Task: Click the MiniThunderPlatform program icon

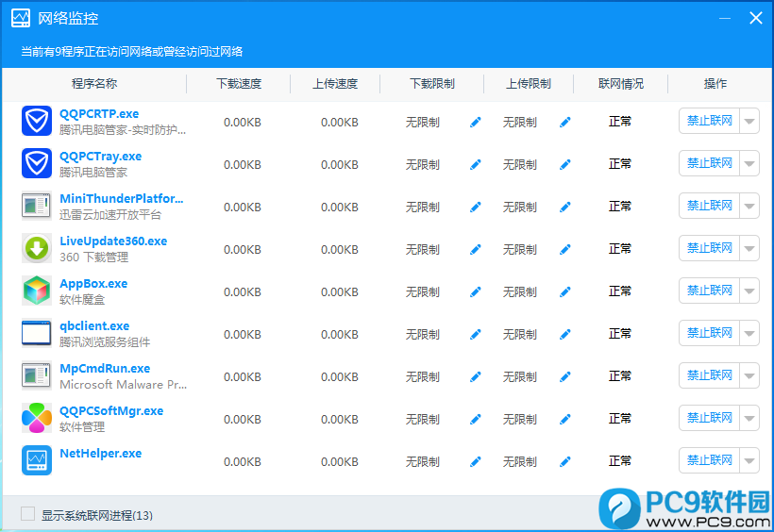Action: pyautogui.click(x=37, y=206)
